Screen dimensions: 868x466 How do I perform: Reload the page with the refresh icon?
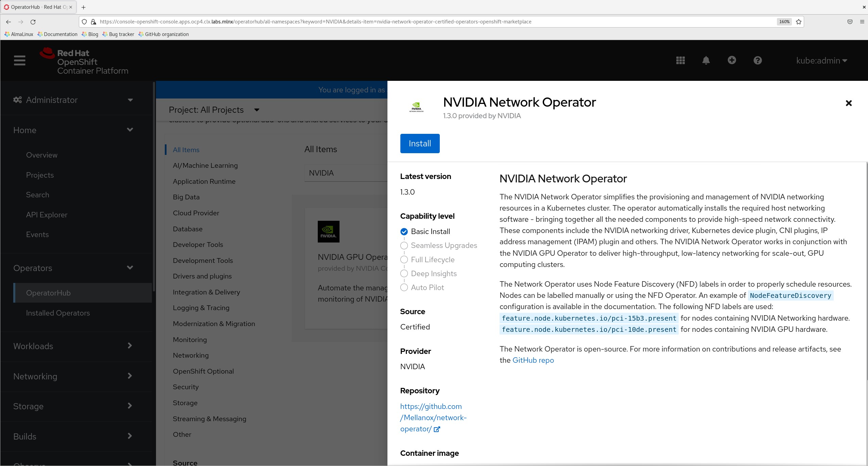tap(33, 22)
